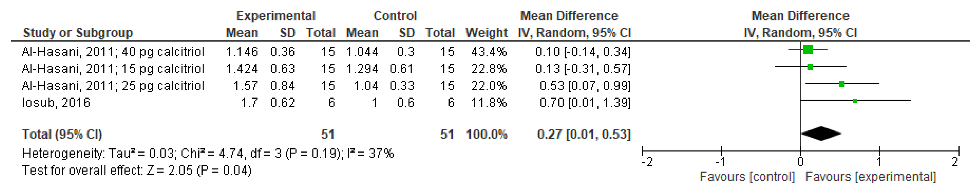Click the 43.4% weight value
Viewport: 980px width, 193px height.
489,52
